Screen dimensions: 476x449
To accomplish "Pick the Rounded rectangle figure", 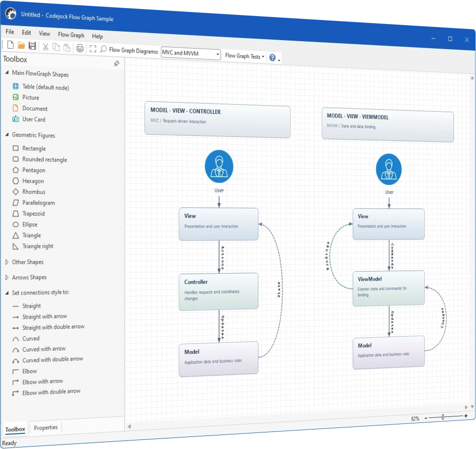I will (x=40, y=159).
